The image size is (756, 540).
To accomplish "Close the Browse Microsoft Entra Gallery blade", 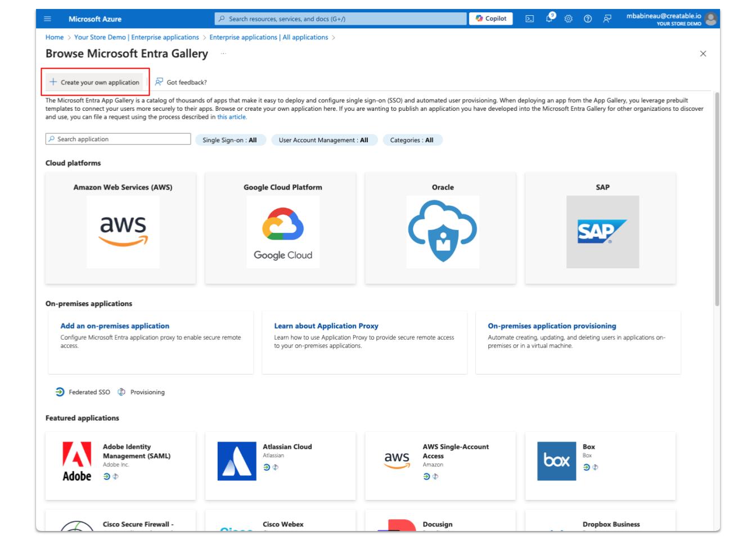I will point(703,53).
